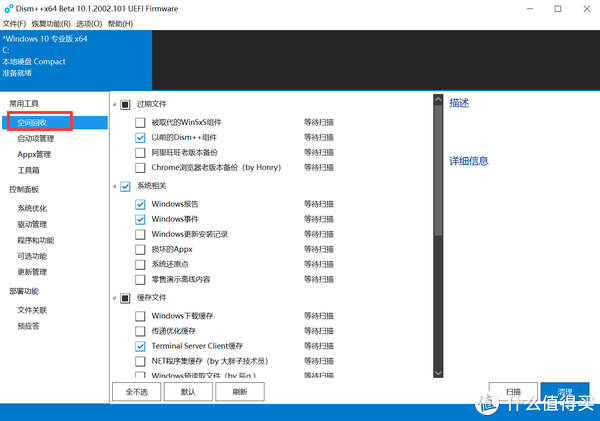Click the 描述 heading
Screen dimensions: 600x421
pos(459,103)
